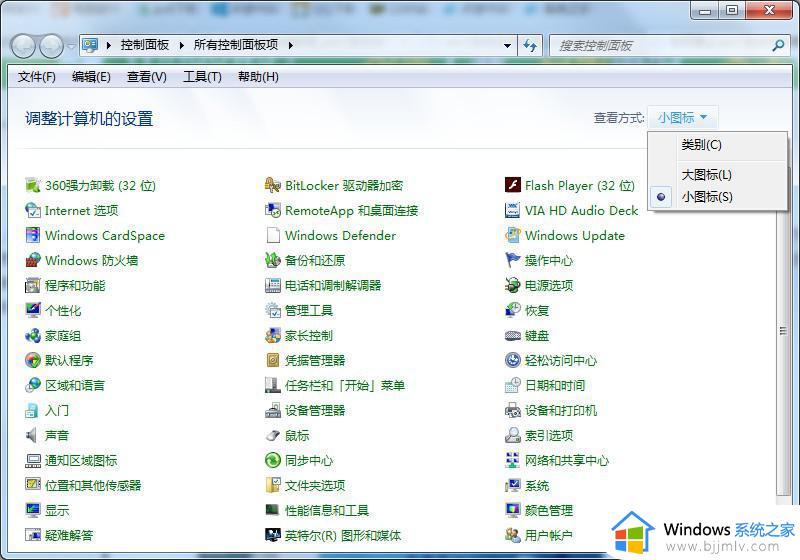The height and width of the screenshot is (560, 800).
Task: Click the 用户帐户 icon
Action: pyautogui.click(x=513, y=535)
